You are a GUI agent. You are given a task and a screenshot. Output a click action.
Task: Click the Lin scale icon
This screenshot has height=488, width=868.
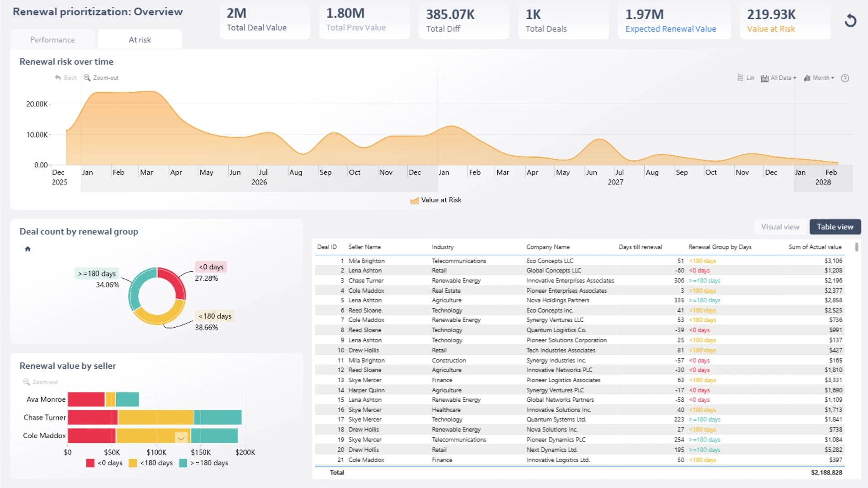pos(741,78)
